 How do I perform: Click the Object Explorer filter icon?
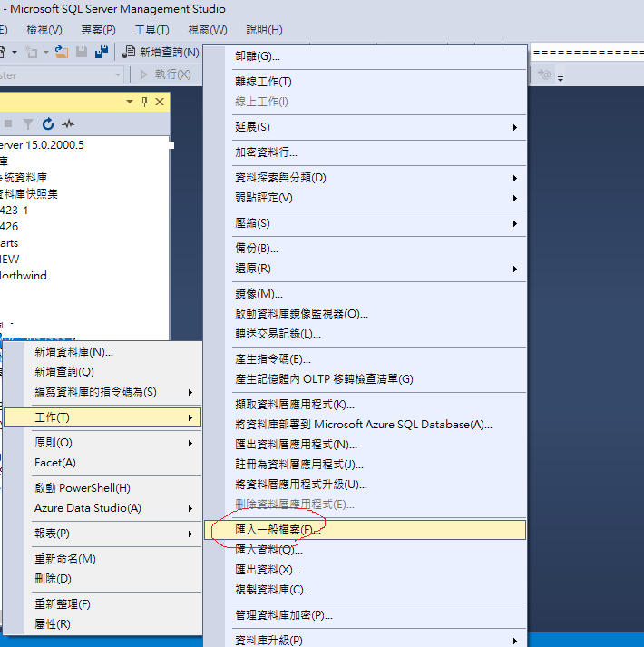pyautogui.click(x=27, y=123)
